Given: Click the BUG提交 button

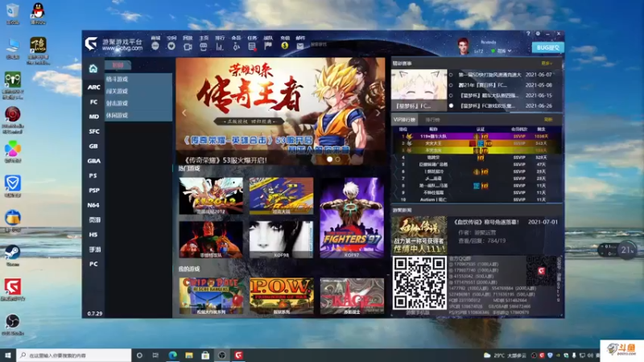Looking at the screenshot, I should 547,47.
